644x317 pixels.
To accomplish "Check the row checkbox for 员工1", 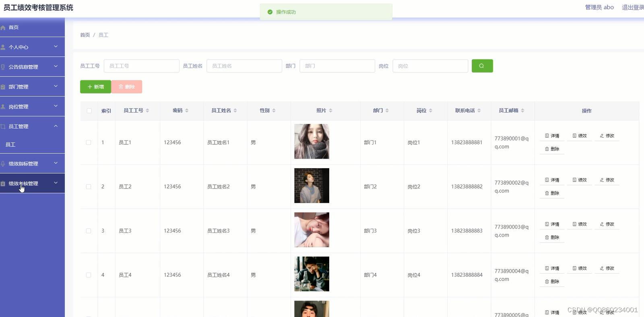I will [89, 142].
